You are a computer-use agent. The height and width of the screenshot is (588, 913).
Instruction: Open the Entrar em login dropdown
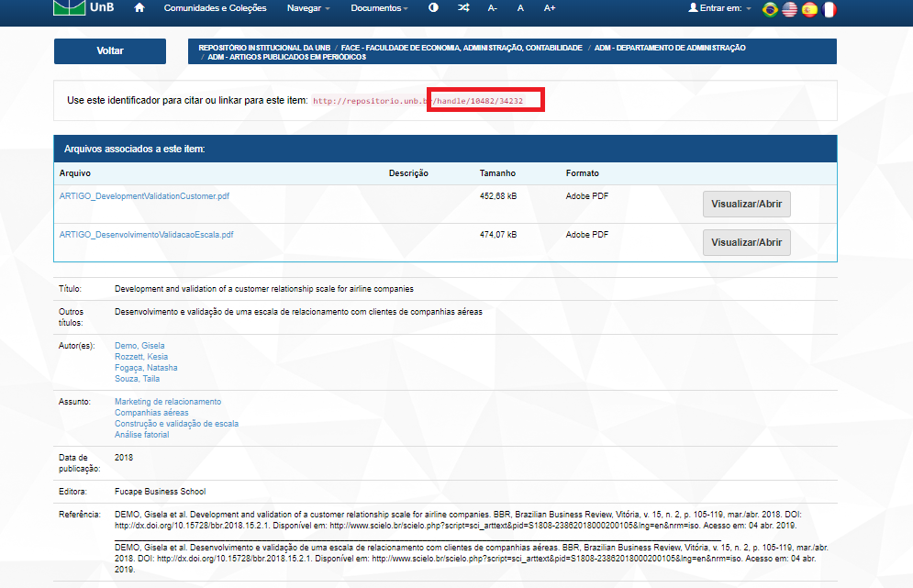719,8
